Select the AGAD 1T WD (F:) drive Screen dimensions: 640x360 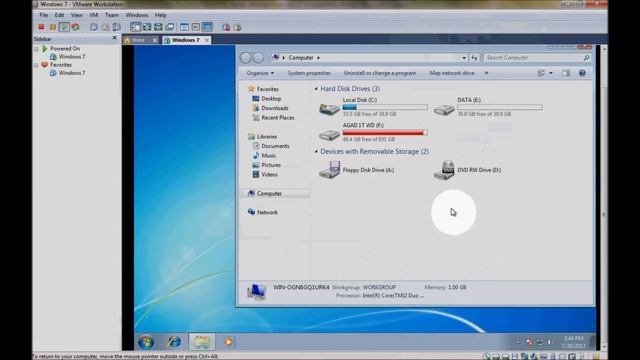coord(373,132)
